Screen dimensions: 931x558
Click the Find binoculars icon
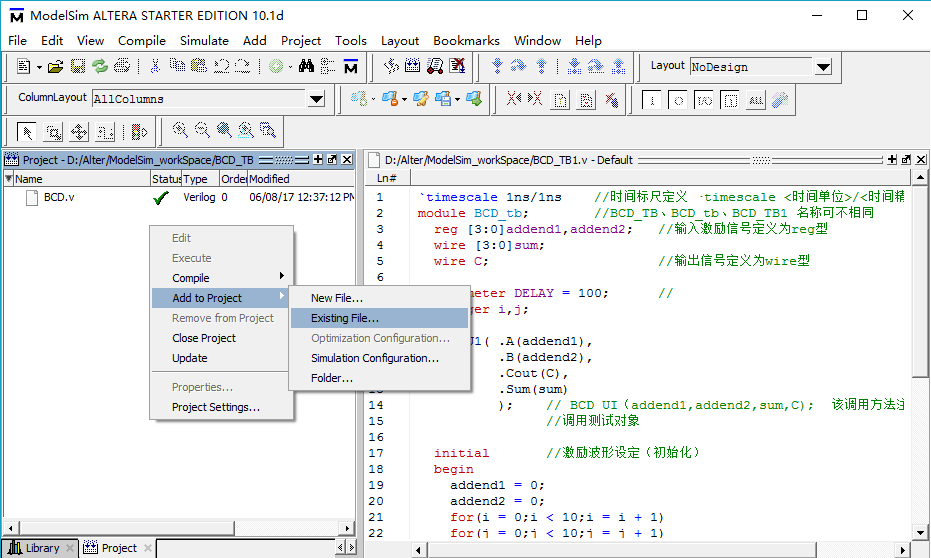(x=306, y=66)
